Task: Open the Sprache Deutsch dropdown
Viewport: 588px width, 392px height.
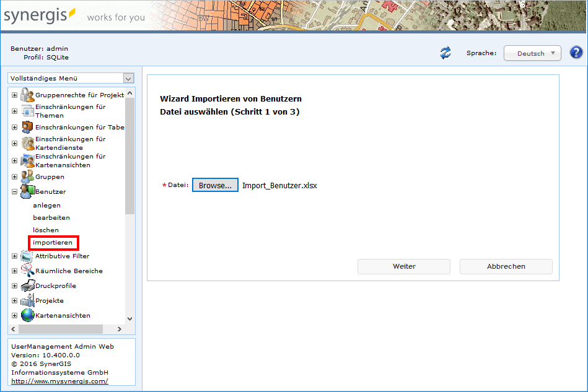Action: pyautogui.click(x=532, y=53)
